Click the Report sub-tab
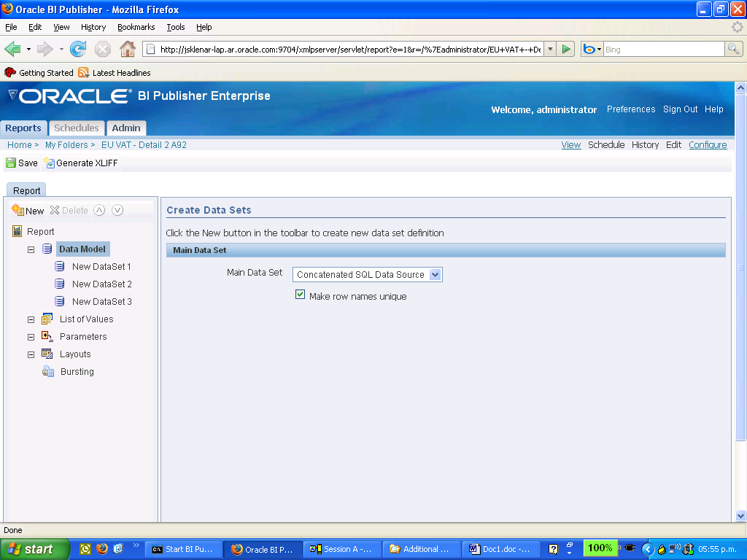Image resolution: width=747 pixels, height=560 pixels. click(x=27, y=190)
